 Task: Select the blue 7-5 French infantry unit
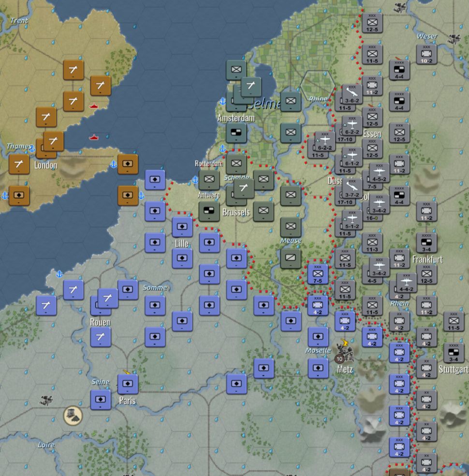318,274
